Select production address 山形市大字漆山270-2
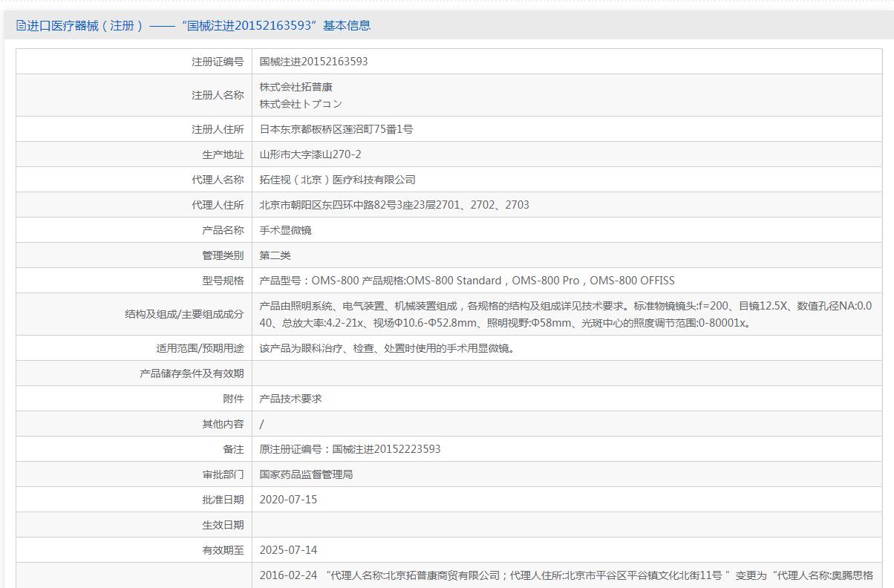Screen dimensions: 894x588 coord(310,154)
